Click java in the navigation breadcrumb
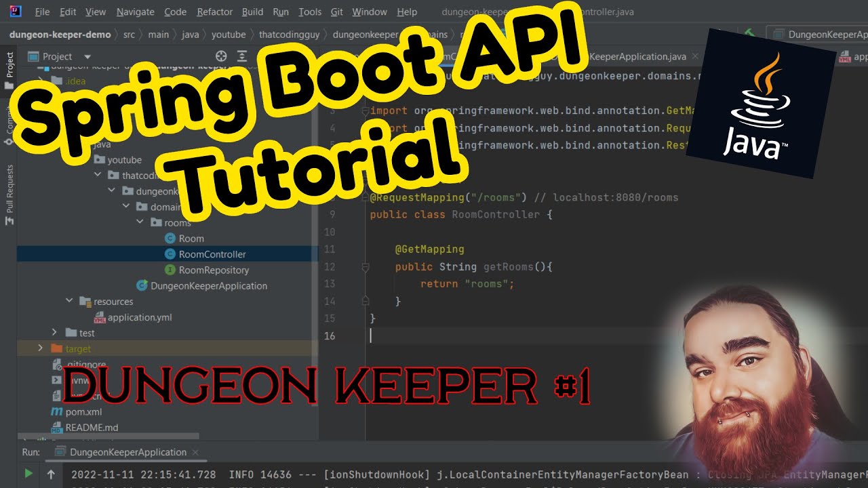 click(189, 35)
